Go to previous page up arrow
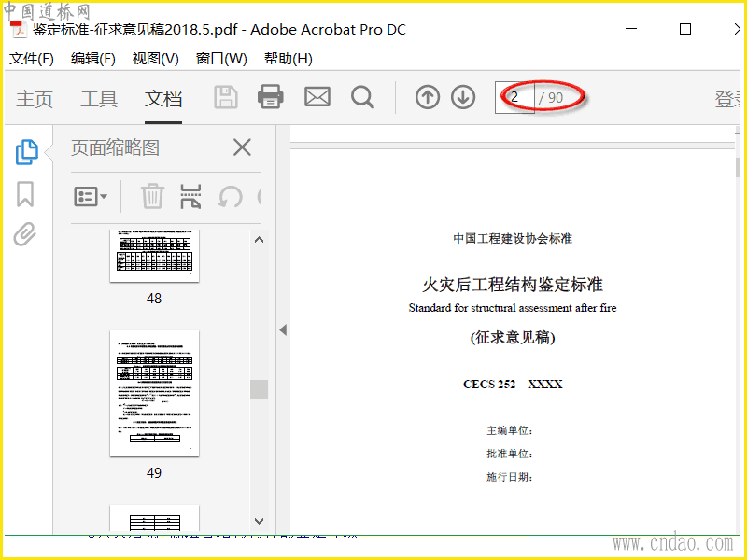This screenshot has height=560, width=747. pos(428,97)
